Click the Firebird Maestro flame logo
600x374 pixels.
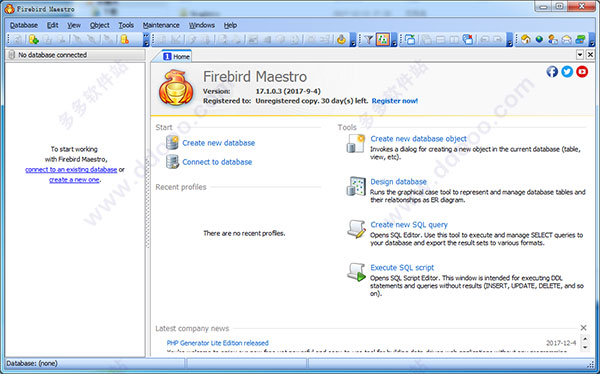coord(176,88)
